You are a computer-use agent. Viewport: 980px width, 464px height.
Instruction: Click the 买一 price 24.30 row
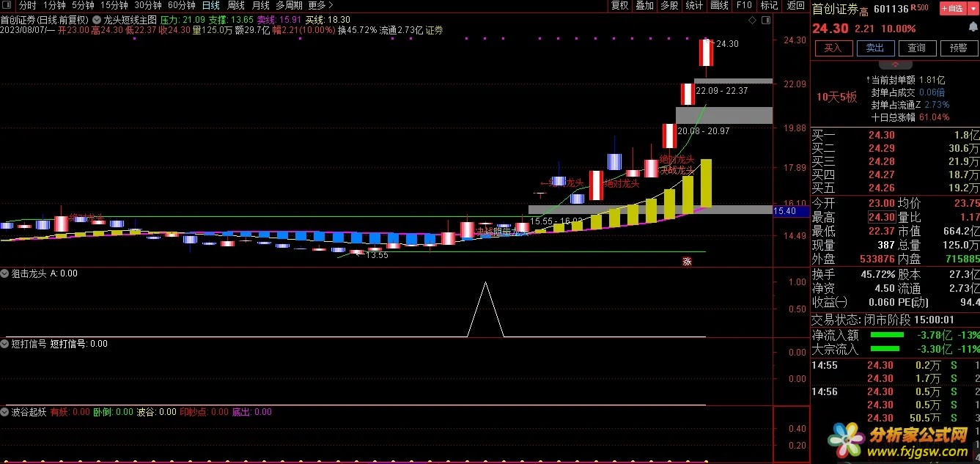coord(896,136)
